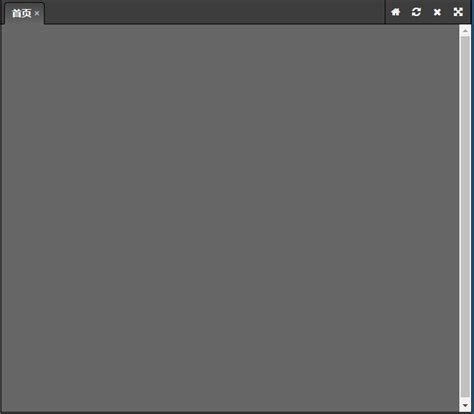Go to the home page via house icon
474x414 pixels.
point(395,12)
